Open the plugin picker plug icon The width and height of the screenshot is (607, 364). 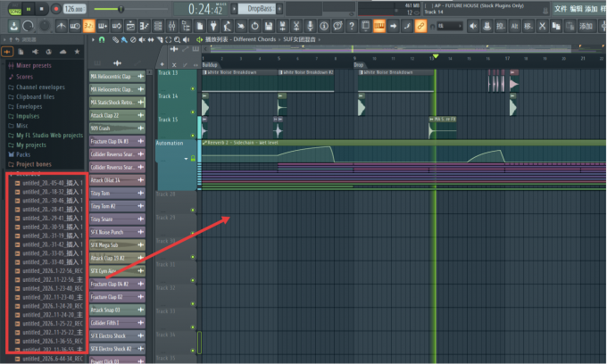[x=213, y=26]
